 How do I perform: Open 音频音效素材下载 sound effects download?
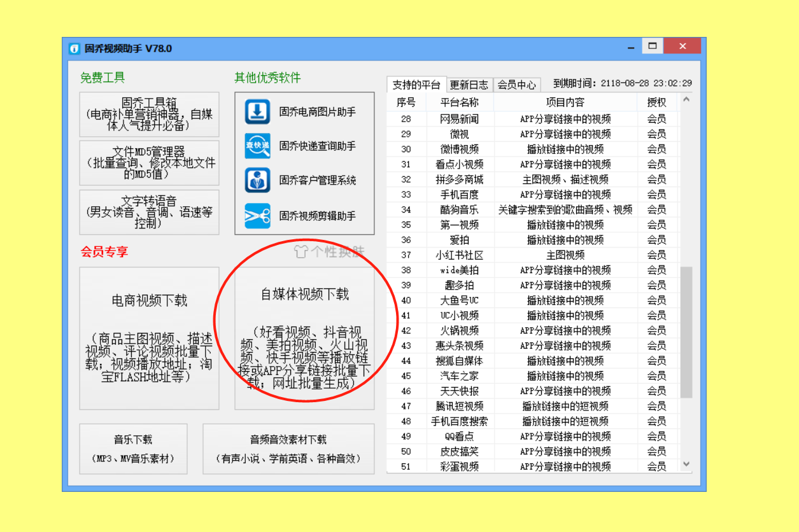tap(288, 449)
